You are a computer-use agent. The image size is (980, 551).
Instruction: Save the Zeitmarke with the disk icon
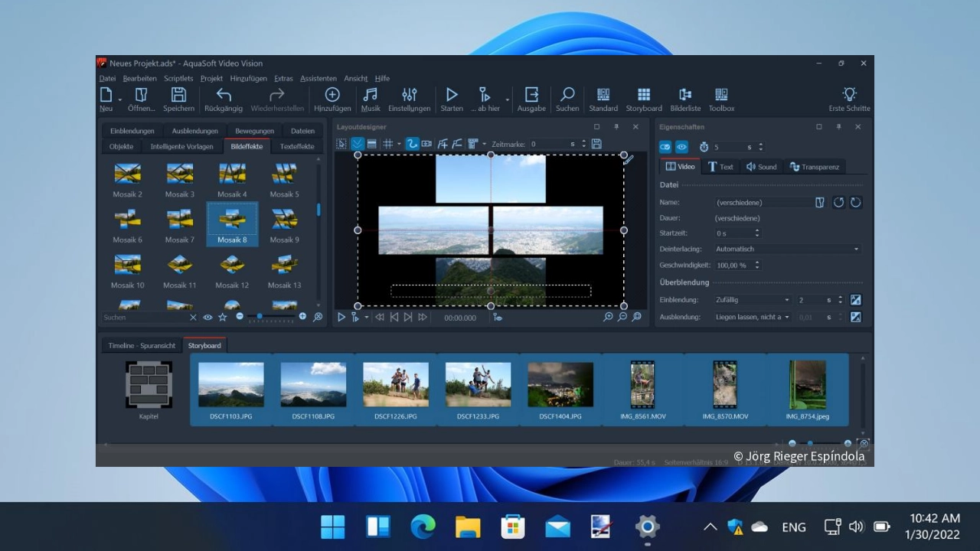pos(596,144)
